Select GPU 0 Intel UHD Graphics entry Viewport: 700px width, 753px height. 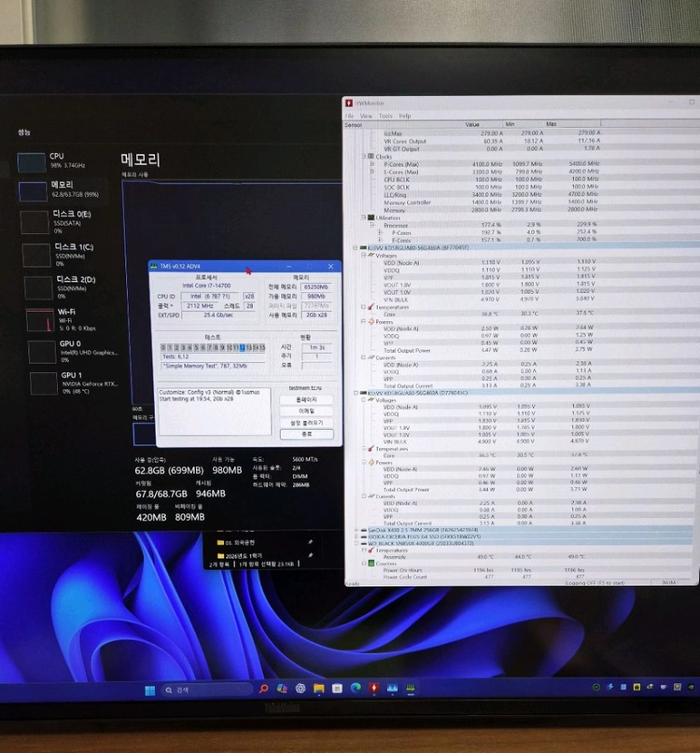[73, 352]
